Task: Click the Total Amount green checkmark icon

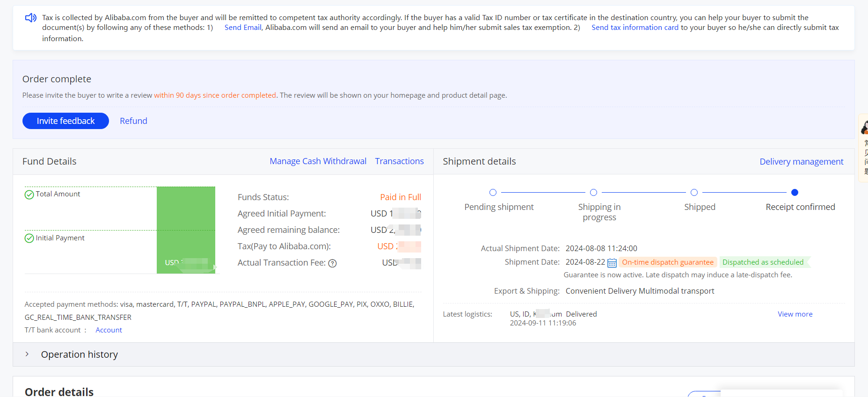Action: point(29,195)
